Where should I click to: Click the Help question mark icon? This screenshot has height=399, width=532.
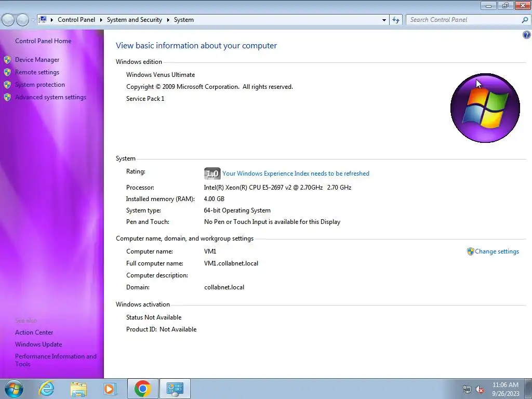pos(527,35)
